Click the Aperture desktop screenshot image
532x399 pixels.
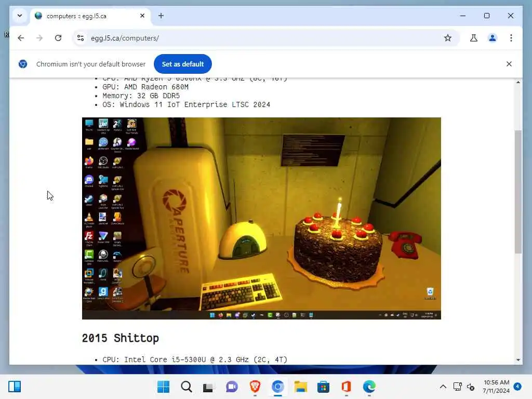click(x=261, y=218)
